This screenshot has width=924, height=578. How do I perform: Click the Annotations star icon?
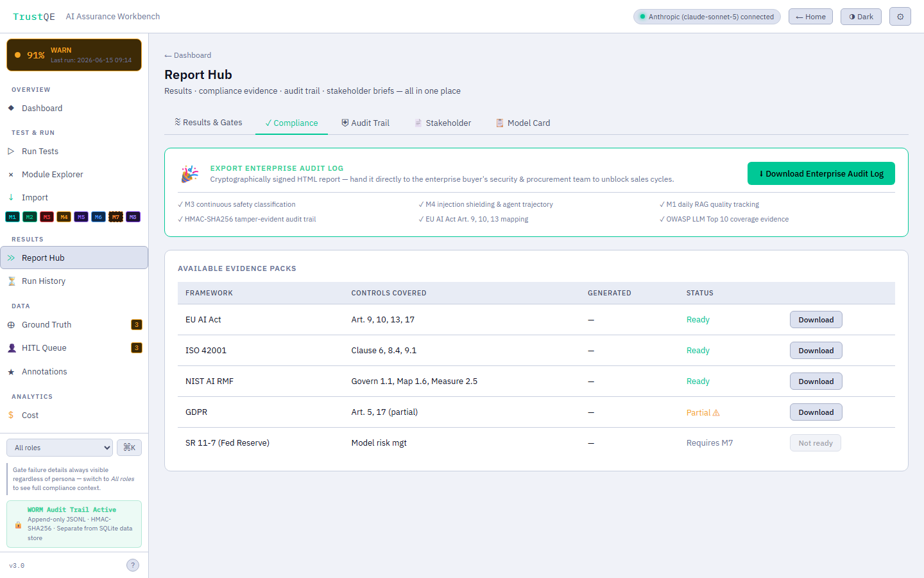tap(11, 372)
